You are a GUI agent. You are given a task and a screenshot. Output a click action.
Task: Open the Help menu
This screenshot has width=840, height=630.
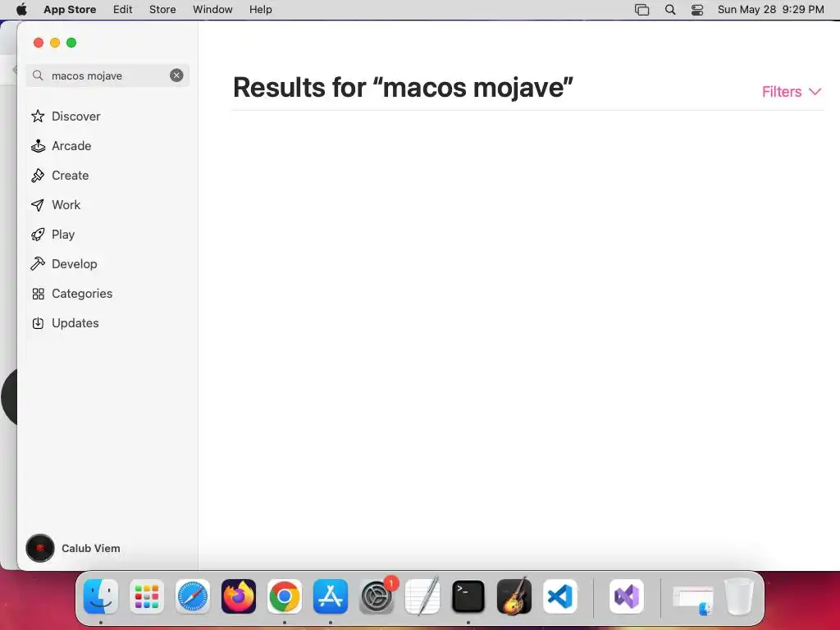coord(260,9)
